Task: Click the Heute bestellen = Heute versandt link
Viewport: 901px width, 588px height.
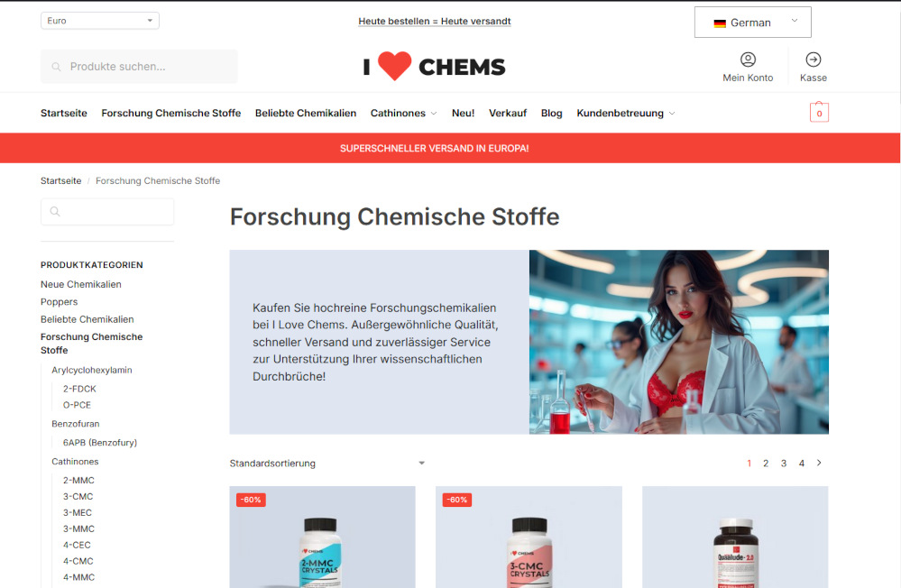Action: (435, 22)
